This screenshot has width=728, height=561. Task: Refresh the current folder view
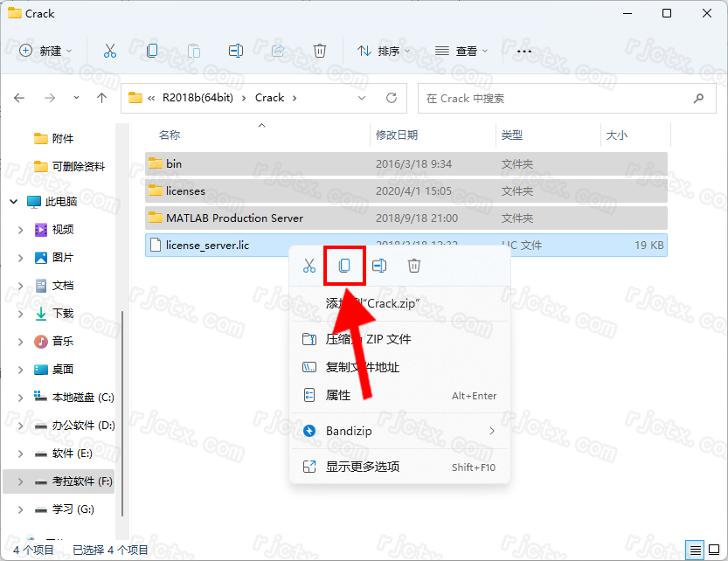pos(391,98)
